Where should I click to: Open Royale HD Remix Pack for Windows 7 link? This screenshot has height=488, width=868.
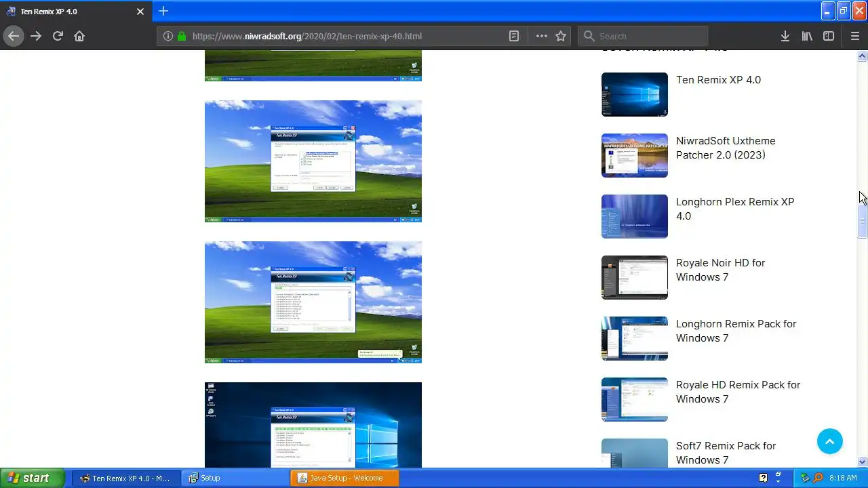tap(738, 392)
